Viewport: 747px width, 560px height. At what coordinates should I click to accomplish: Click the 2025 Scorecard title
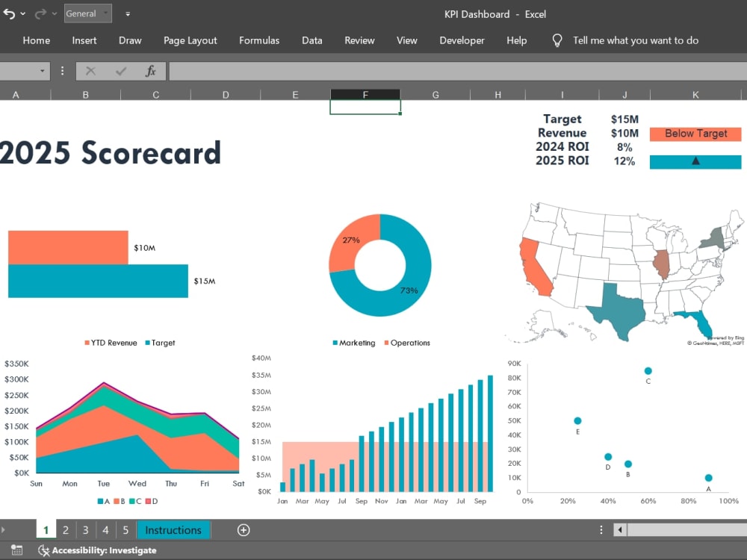tap(110, 153)
